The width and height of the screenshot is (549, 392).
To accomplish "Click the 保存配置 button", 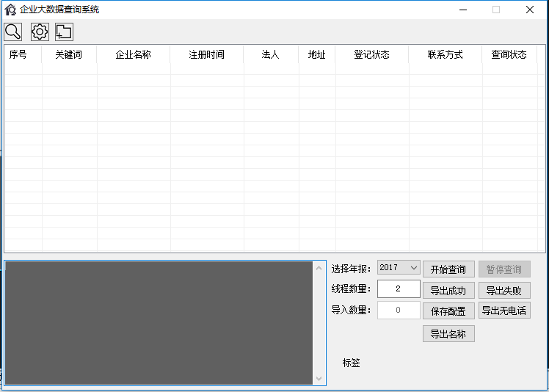I will pos(448,311).
